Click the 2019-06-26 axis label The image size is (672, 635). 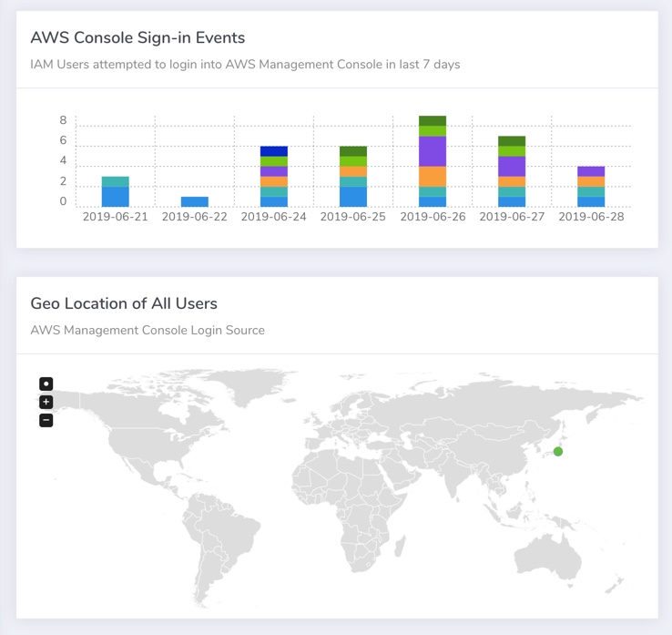click(x=433, y=217)
